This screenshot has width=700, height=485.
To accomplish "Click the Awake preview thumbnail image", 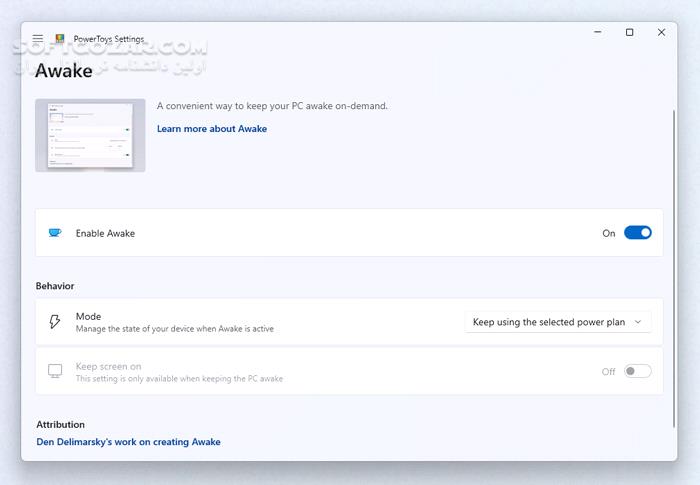I will (90, 135).
